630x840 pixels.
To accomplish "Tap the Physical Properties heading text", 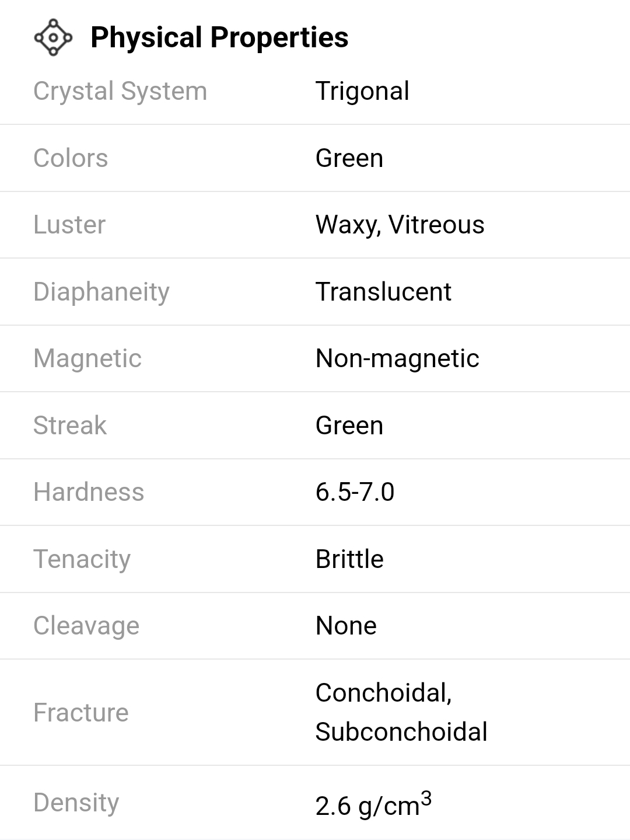I will [x=219, y=37].
